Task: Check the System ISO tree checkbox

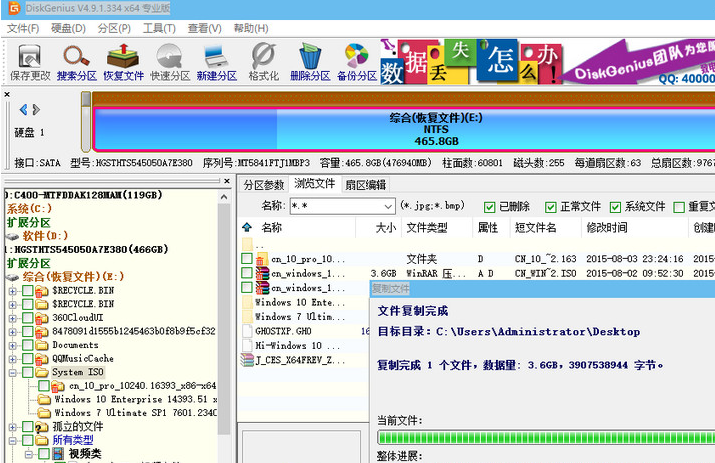Action: click(28, 372)
